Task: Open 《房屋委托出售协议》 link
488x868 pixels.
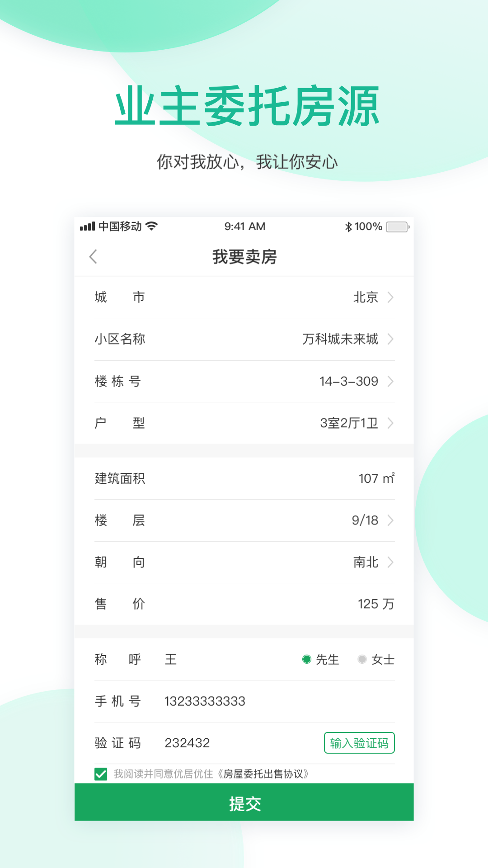Action: point(263,774)
